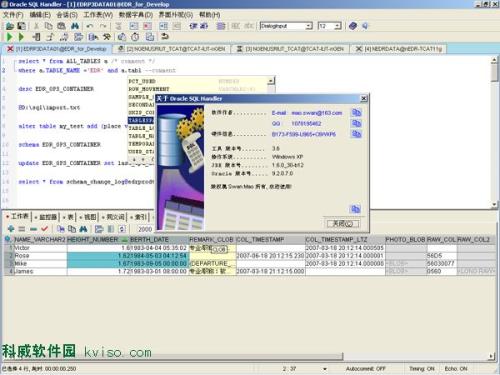Click the help book icon beside the font size
This screenshot has width=500, height=375.
coord(353,26)
